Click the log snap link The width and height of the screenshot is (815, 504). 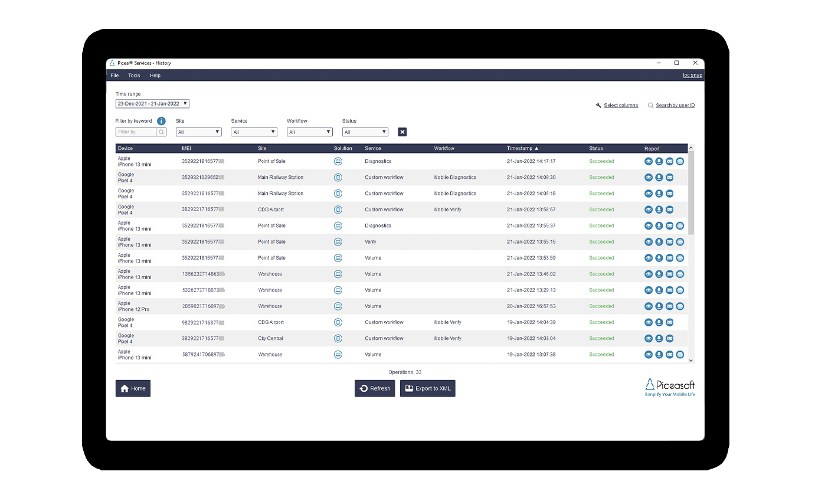(693, 76)
